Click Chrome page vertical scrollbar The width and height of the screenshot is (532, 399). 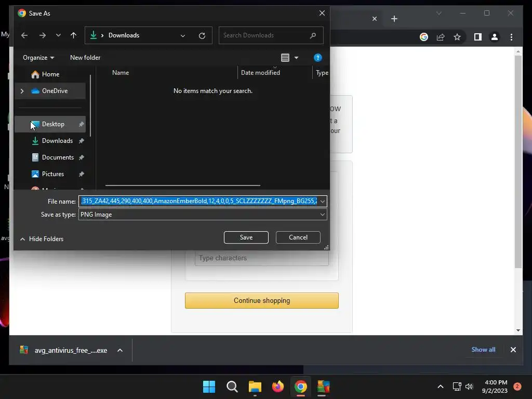[x=518, y=162]
